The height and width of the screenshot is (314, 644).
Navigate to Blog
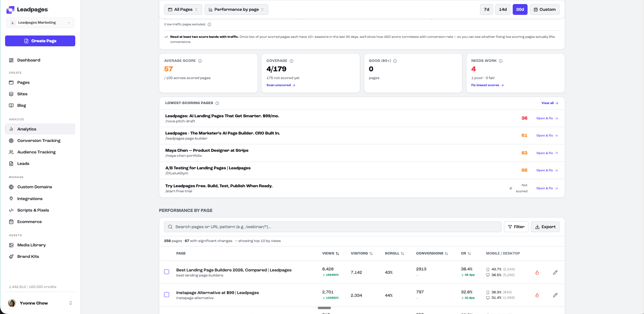(x=40, y=105)
